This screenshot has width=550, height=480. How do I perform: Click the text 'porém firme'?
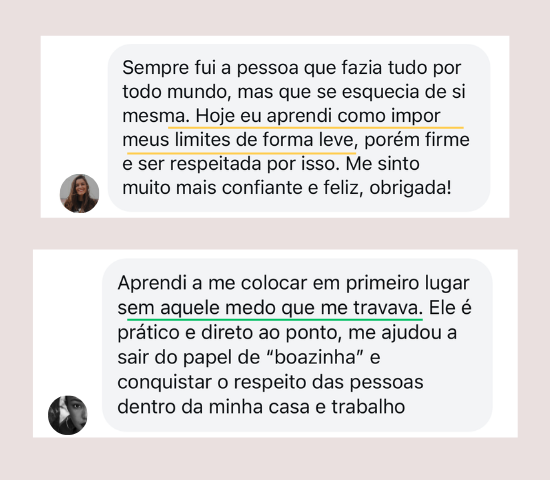(x=417, y=140)
